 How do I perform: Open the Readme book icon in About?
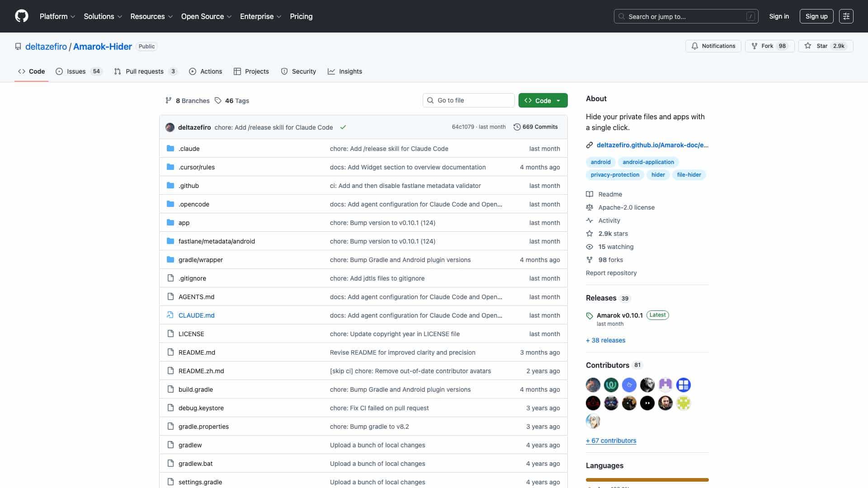coord(590,194)
